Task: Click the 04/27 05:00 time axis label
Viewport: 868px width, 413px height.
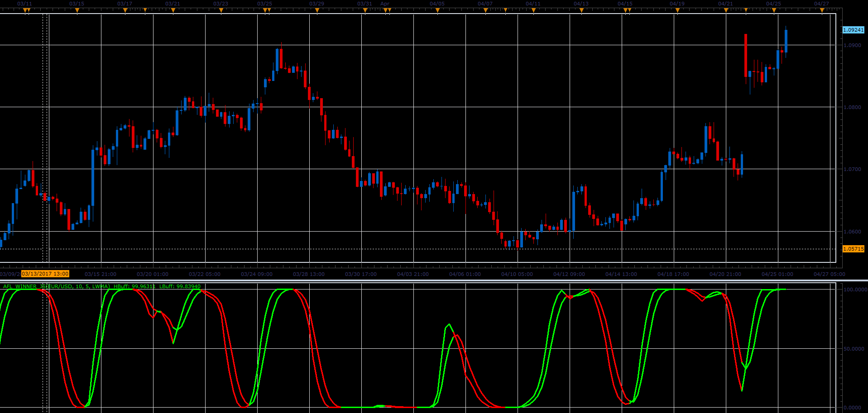Action: pos(830,274)
